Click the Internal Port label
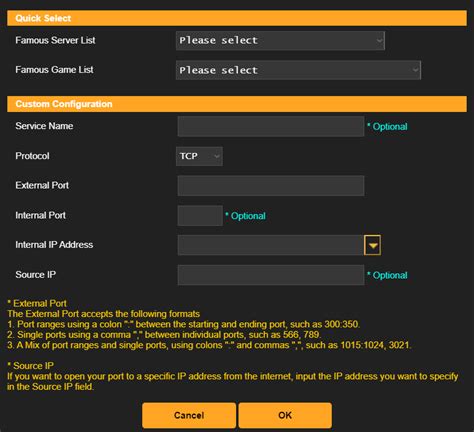Image resolution: width=474 pixels, height=432 pixels. (x=40, y=215)
